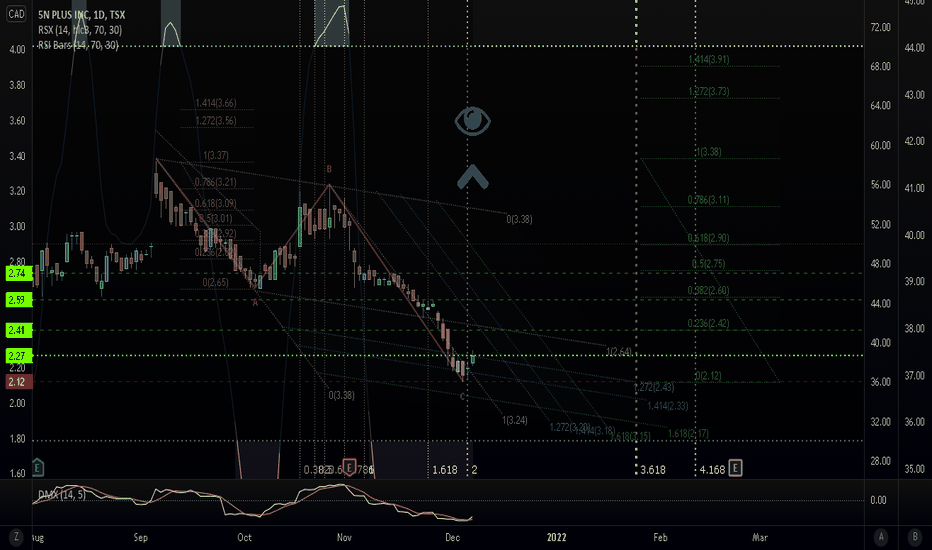Click the CAD currency button
Viewport: 932px width, 550px height.
click(16, 14)
